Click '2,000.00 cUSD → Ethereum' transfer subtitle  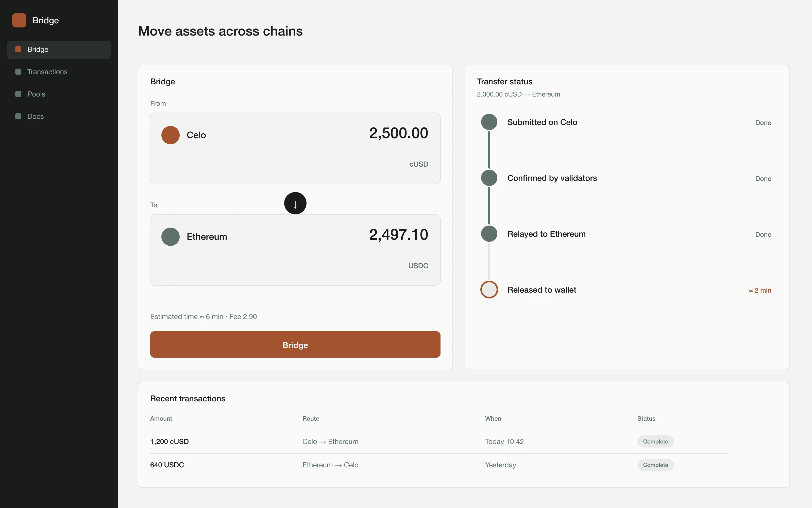[x=518, y=94]
